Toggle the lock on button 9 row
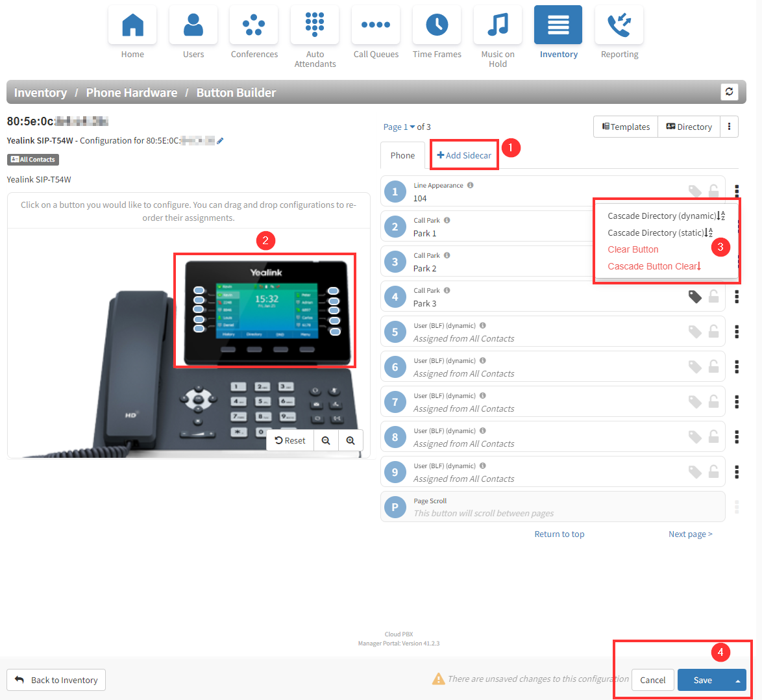This screenshot has height=700, width=762. pyautogui.click(x=713, y=471)
